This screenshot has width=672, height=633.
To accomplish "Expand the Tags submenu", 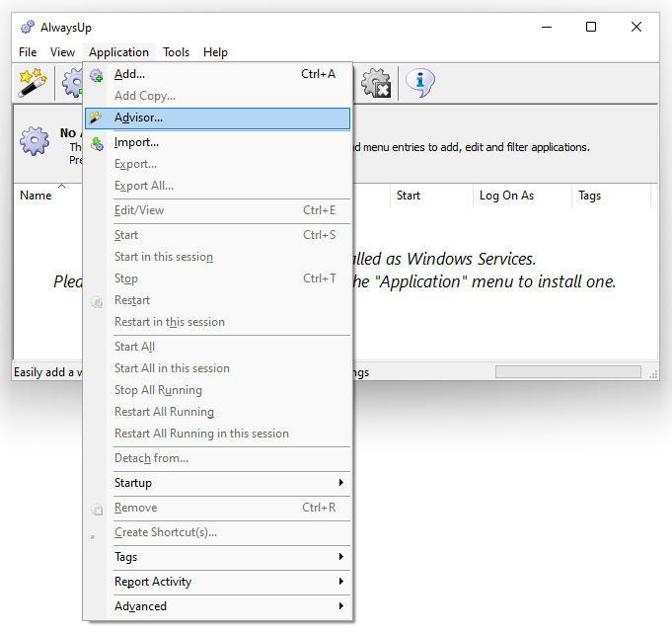I will 218,557.
